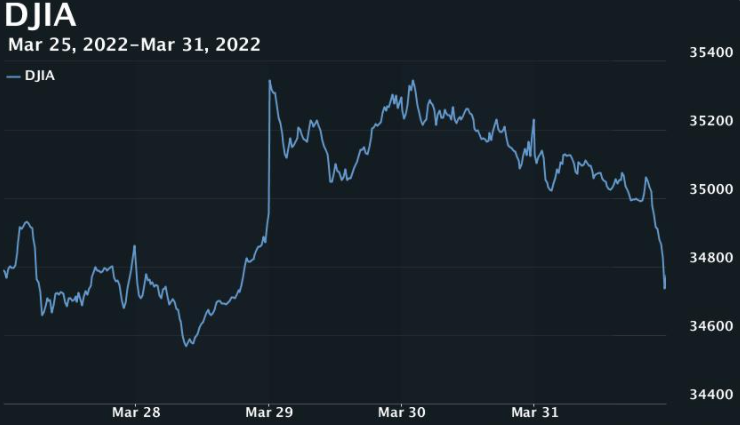The width and height of the screenshot is (740, 425).
Task: Click the Mar 31 x-axis label
Action: click(535, 413)
